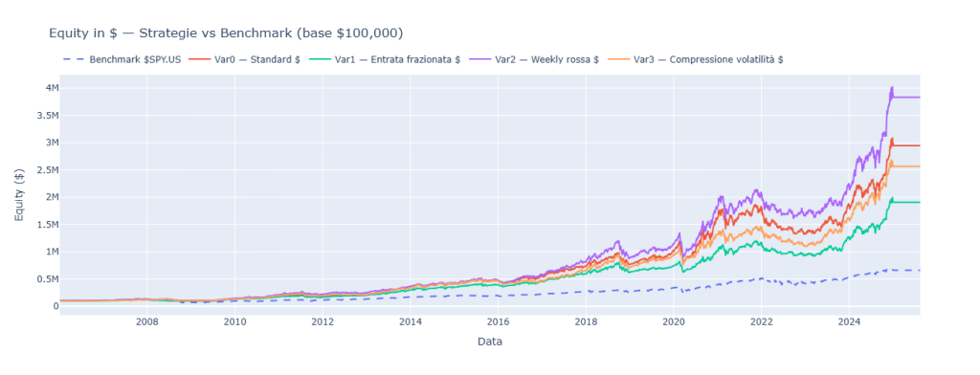Screen dimensions: 980x375
Task: Click the 1.5M y-axis tick label
Action: [47, 225]
